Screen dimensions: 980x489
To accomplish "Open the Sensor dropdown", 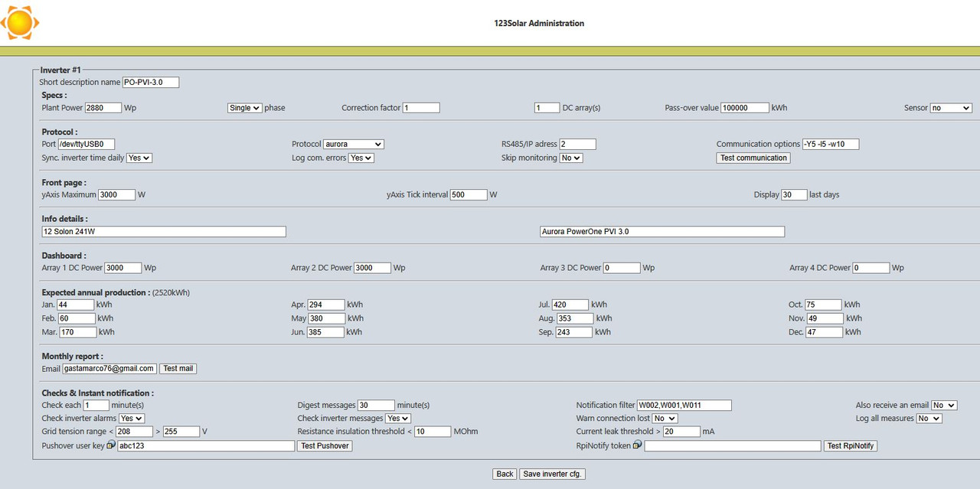I will 951,108.
